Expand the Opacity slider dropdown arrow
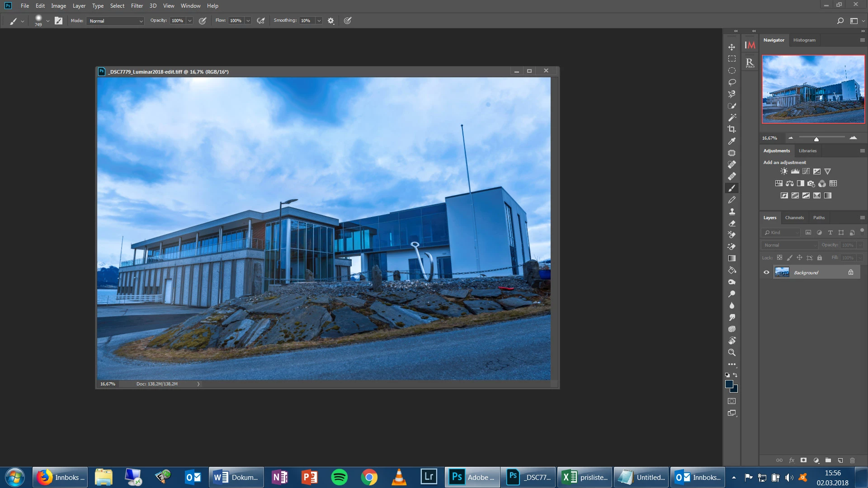Viewport: 868px width, 488px height. point(189,21)
